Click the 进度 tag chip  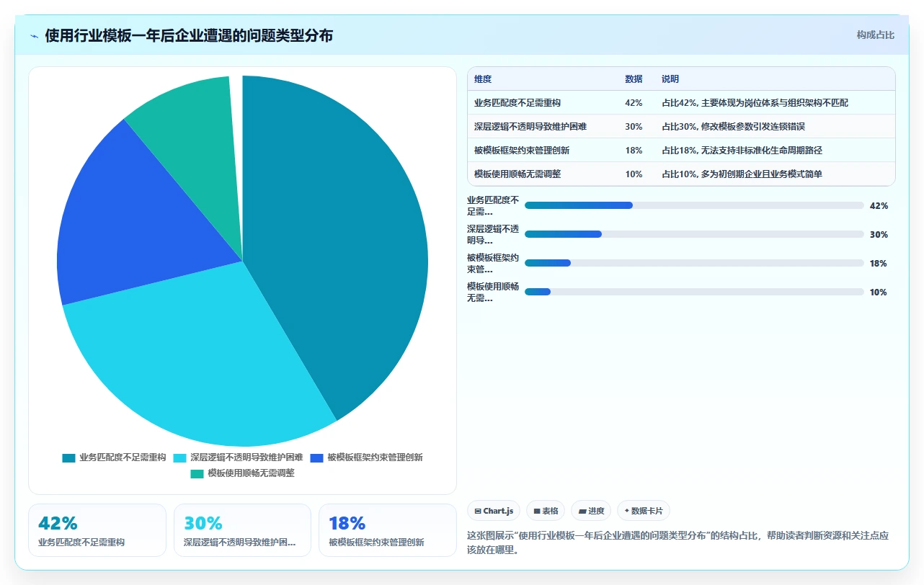pos(591,511)
